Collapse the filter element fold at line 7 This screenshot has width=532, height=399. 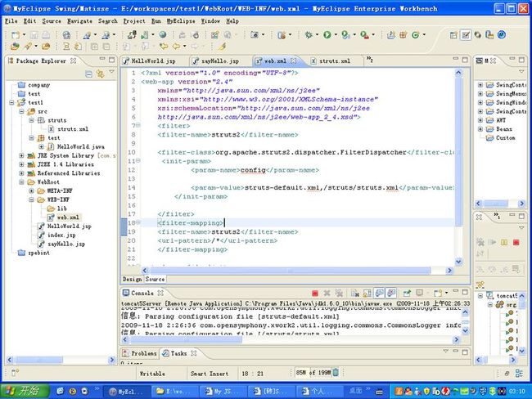(138, 126)
